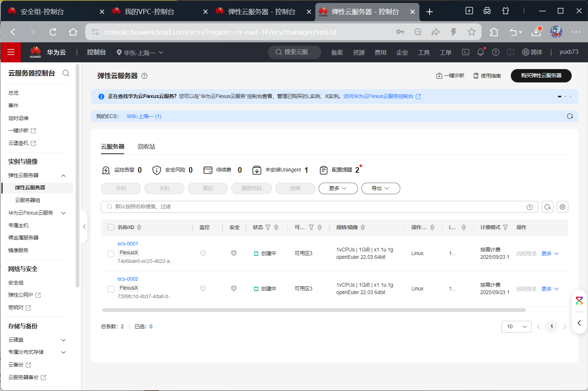Click the table horizontal scrollbar
Image resolution: width=588 pixels, height=391 pixels.
[314, 310]
